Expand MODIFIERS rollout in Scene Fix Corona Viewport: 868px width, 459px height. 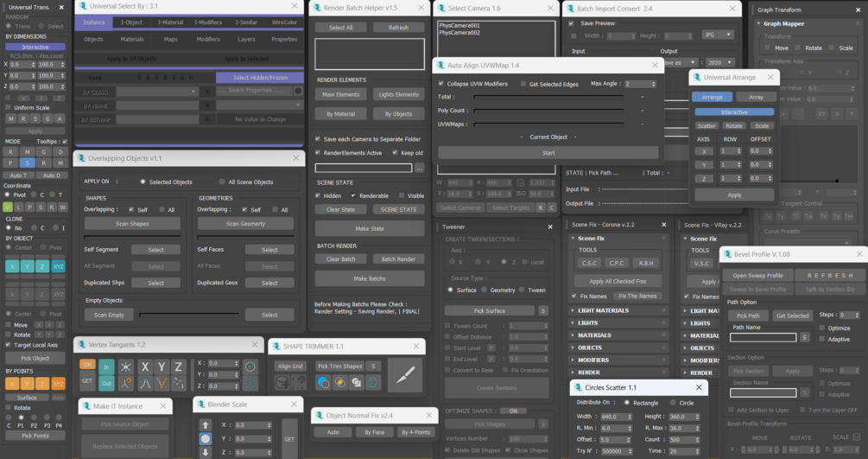618,360
